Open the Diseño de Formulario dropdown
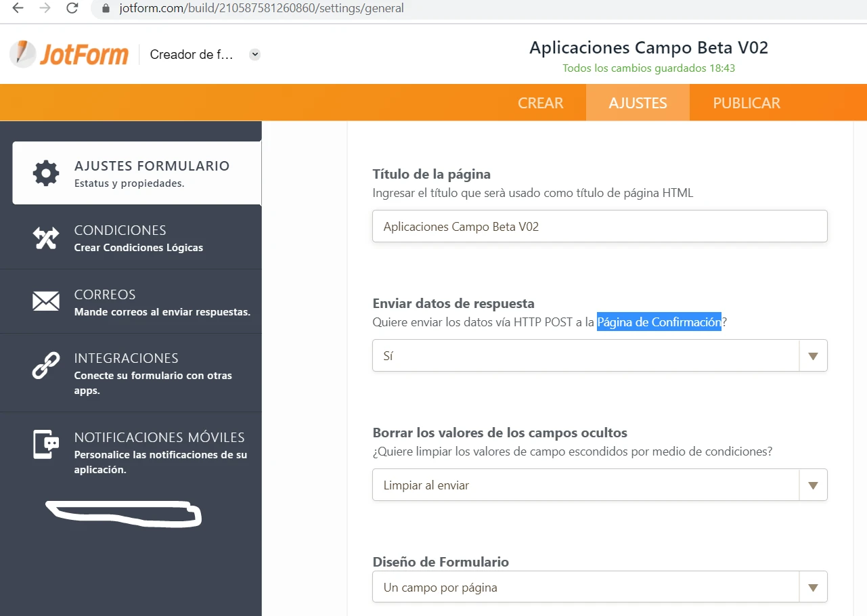 point(813,586)
